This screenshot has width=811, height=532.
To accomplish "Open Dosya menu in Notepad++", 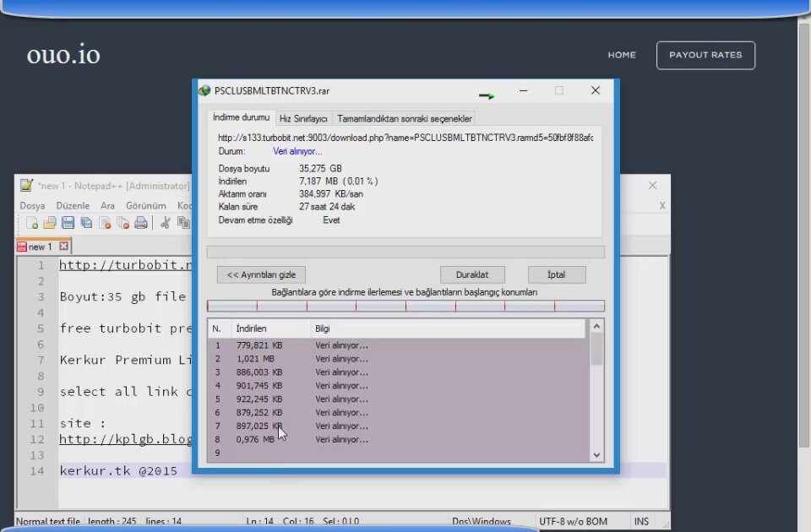I will click(x=32, y=205).
